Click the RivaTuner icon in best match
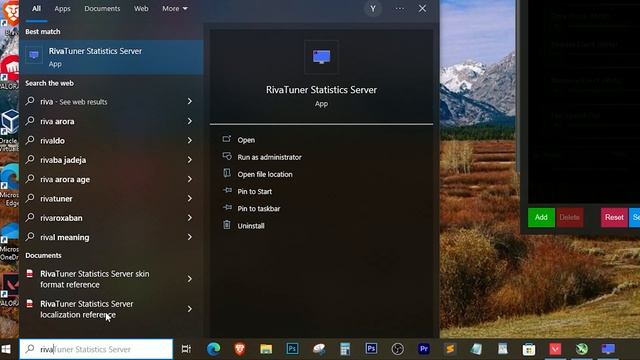Image resolution: width=640 pixels, height=360 pixels. (x=34, y=55)
